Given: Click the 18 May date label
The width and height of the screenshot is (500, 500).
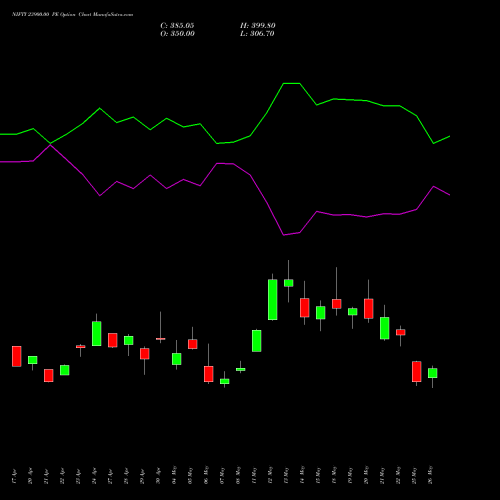Looking at the screenshot, I should click(334, 475).
